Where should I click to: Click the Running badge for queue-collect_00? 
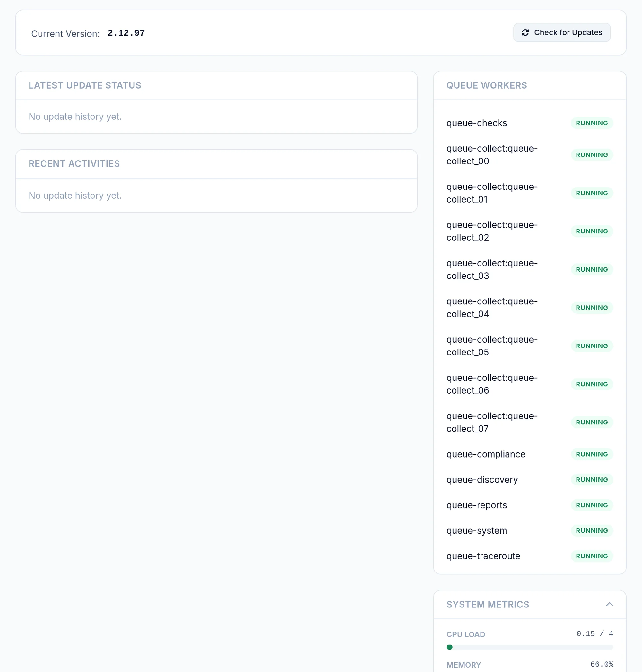pyautogui.click(x=592, y=155)
